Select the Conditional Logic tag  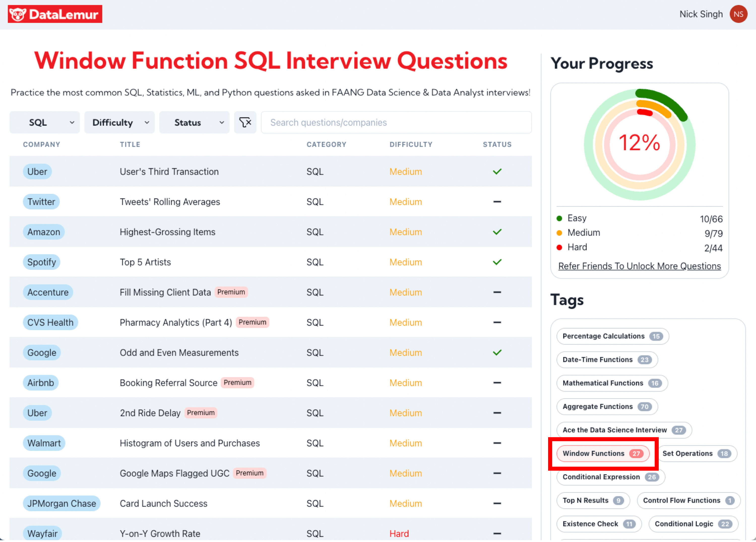click(693, 524)
